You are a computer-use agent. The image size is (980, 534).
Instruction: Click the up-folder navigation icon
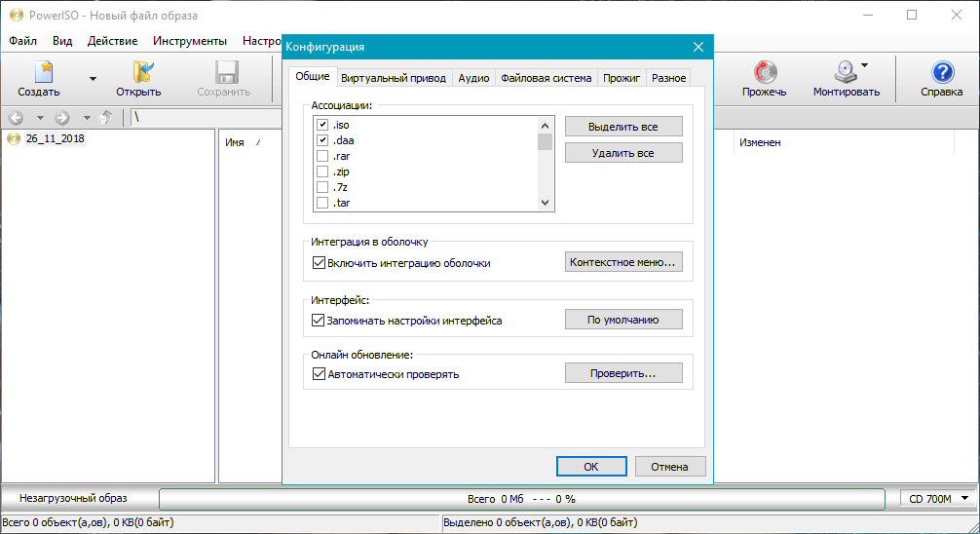coord(106,118)
